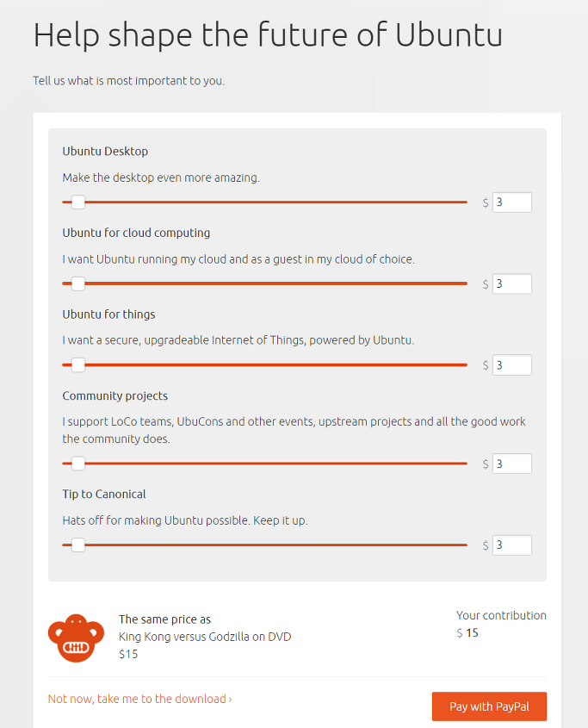Click the orange monkey face icon
The width and height of the screenshot is (588, 728).
(x=76, y=638)
